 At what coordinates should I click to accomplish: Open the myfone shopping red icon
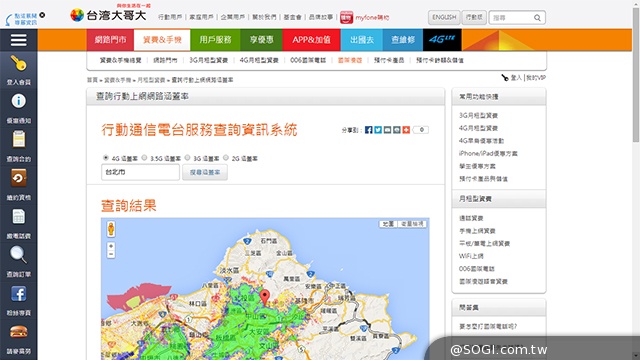click(x=347, y=17)
